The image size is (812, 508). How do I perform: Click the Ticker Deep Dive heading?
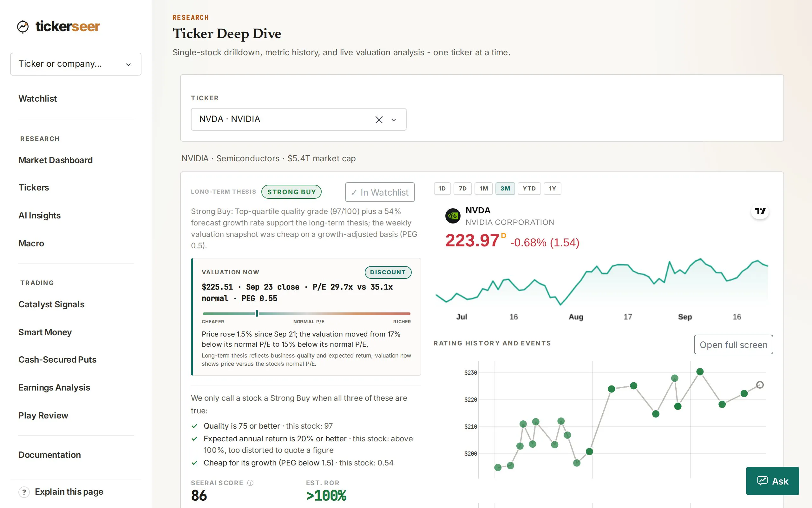pos(227,34)
